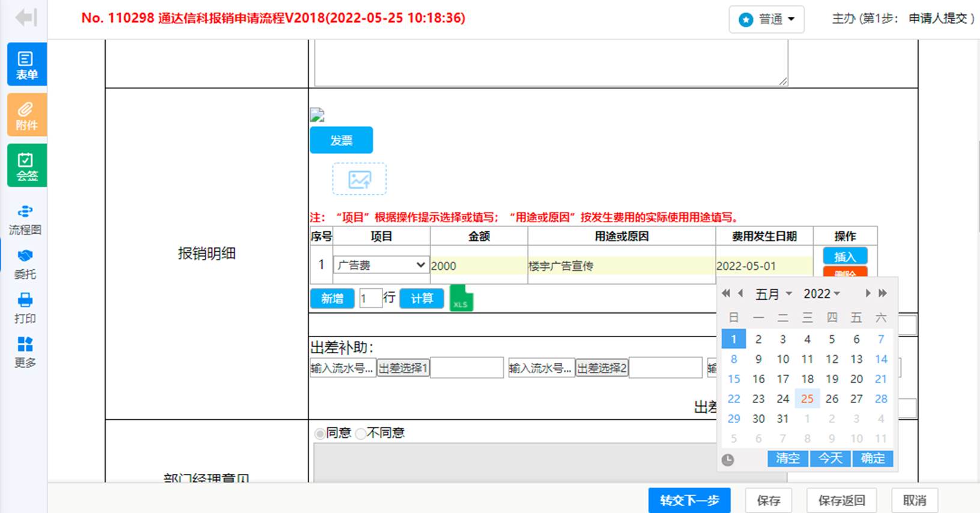Viewport: 980px width, 513px height.
Task: Click the second 输入流水号 button
Action: (x=540, y=368)
